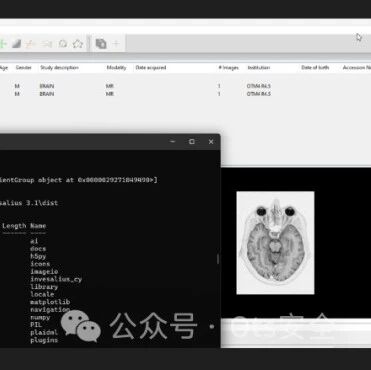Click the faded plus icon in toolbar
Image resolution: width=371 pixels, height=370 pixels.
click(x=116, y=43)
